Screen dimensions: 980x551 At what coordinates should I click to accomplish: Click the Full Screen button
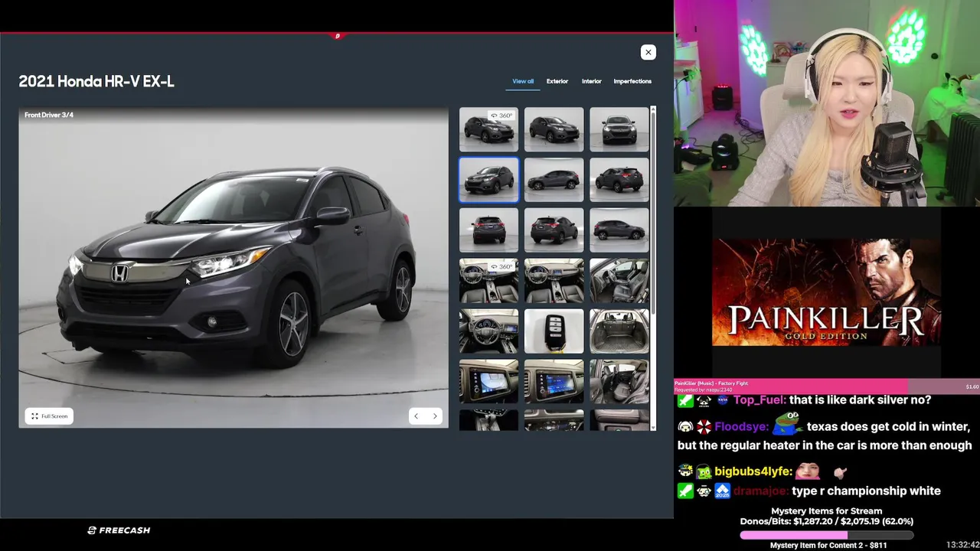(x=49, y=416)
